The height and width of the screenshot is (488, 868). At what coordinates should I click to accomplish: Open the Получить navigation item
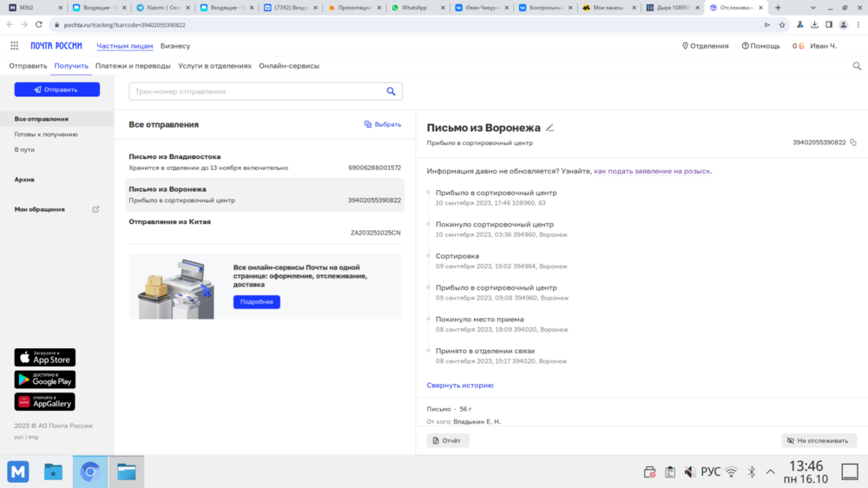pyautogui.click(x=71, y=66)
